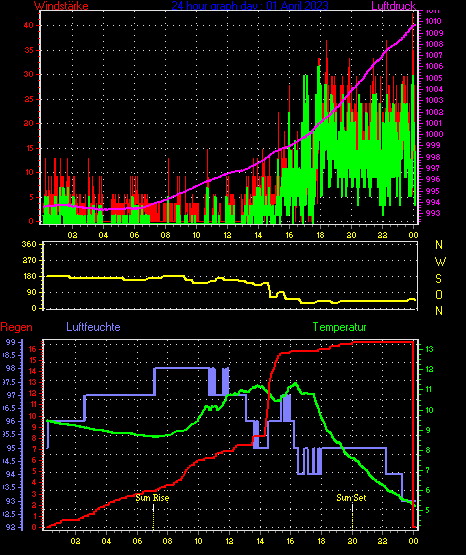This screenshot has height=555, width=466.
Task: Click the yellow 360 wind direction value
Action: 29,245
